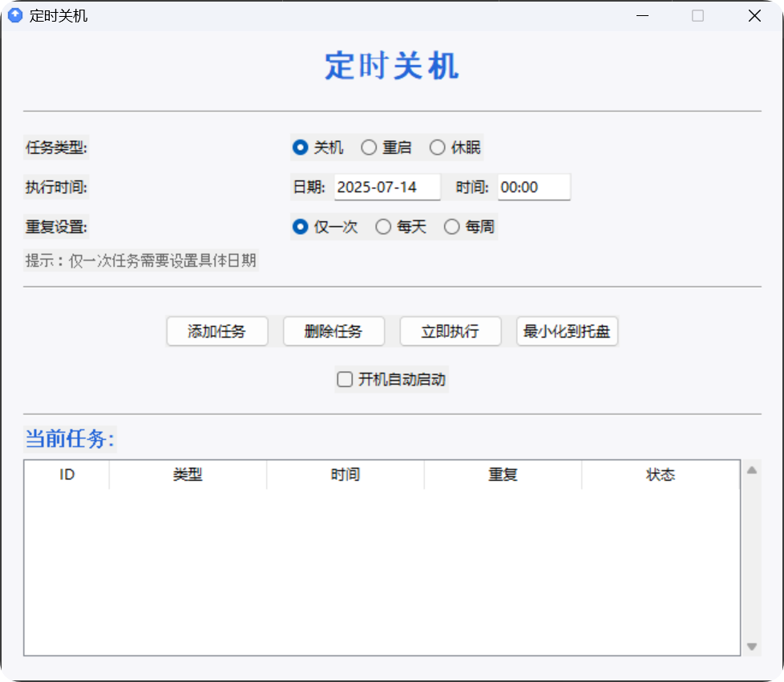The height and width of the screenshot is (682, 784).
Task: Click the app icon in the title bar
Action: [14, 15]
